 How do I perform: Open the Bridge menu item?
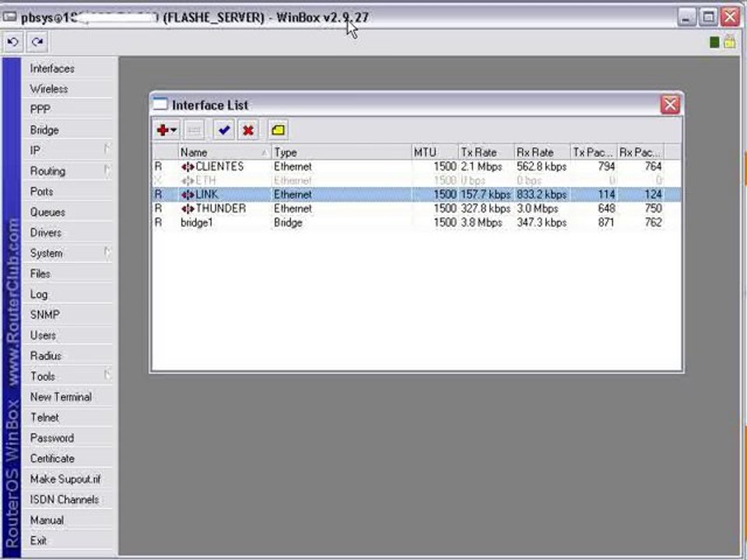point(68,130)
